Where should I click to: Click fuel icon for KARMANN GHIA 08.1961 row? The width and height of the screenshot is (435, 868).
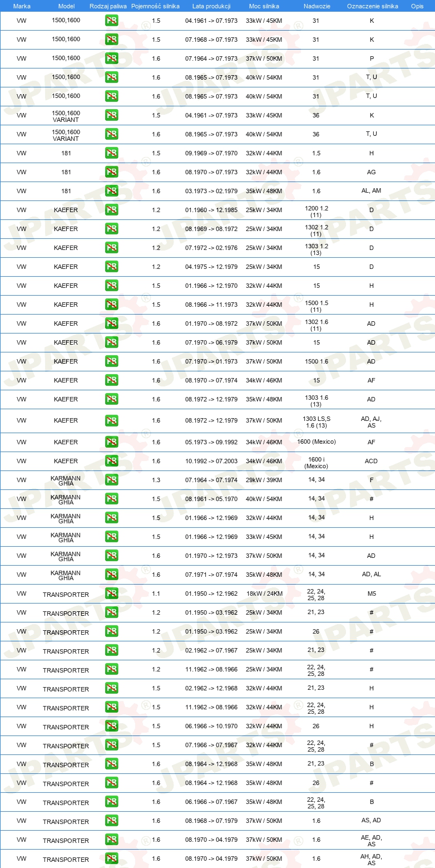coord(111,499)
